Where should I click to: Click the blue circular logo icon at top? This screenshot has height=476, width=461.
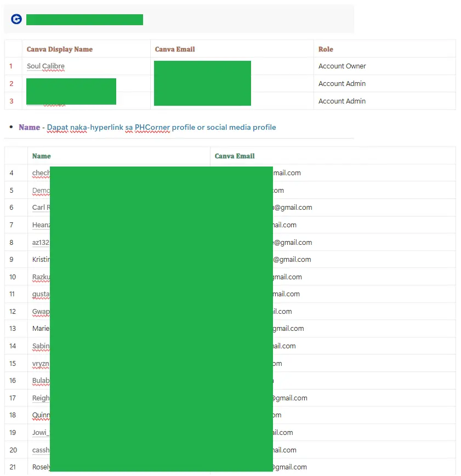tap(16, 19)
